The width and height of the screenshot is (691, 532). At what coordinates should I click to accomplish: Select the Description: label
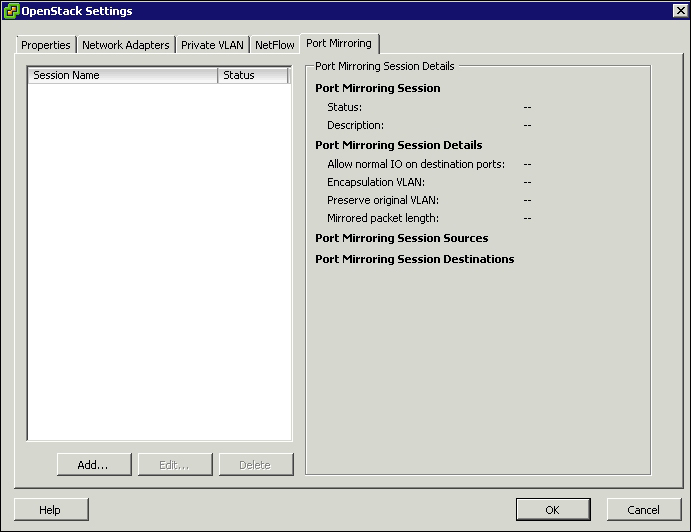pos(355,125)
